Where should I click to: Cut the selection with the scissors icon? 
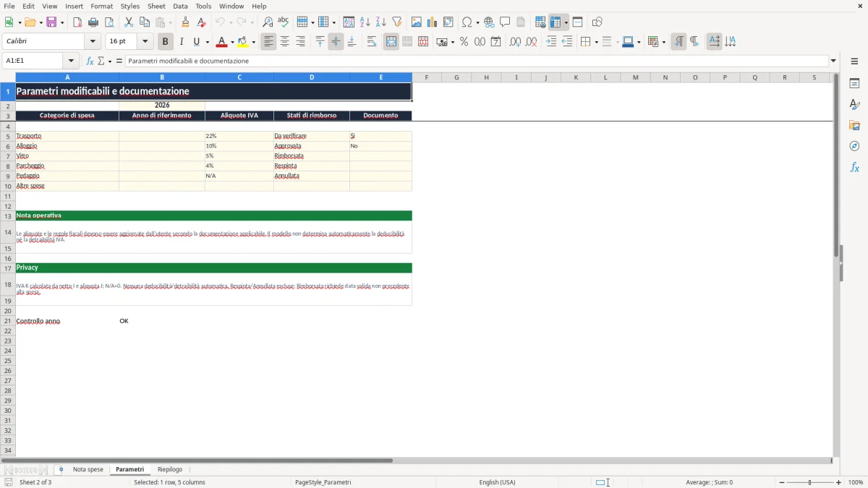click(129, 22)
